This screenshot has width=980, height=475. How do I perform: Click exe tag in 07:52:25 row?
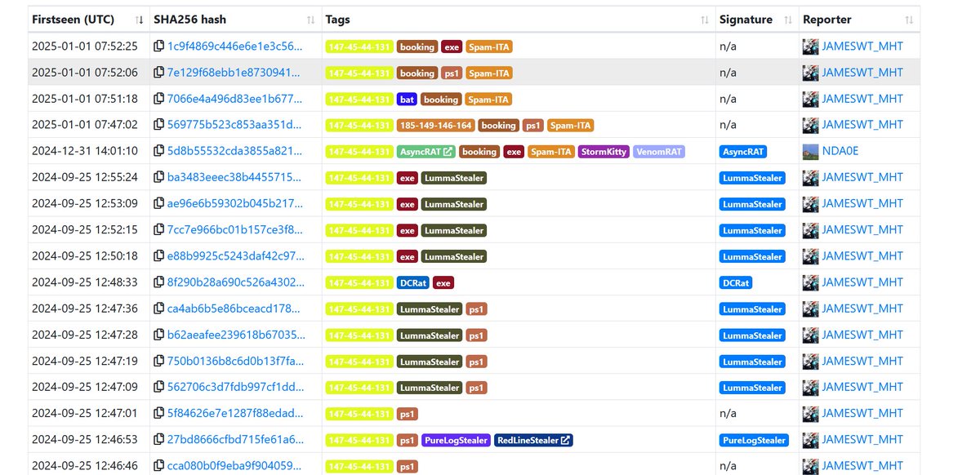click(452, 47)
